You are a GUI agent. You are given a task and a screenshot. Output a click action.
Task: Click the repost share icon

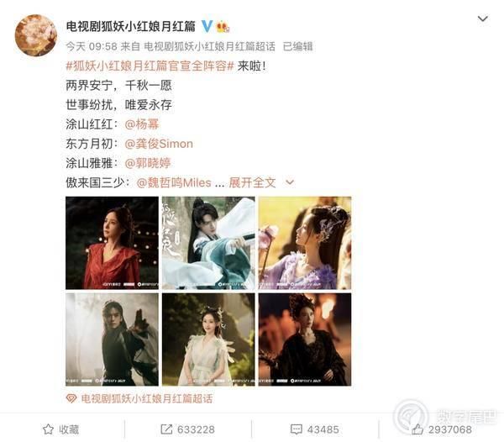[x=166, y=429]
